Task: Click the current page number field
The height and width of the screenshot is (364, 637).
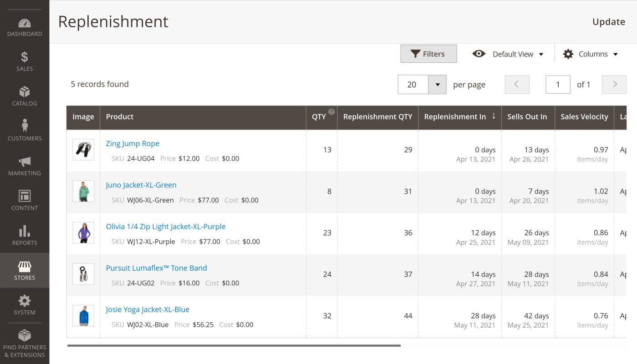Action: click(x=558, y=85)
